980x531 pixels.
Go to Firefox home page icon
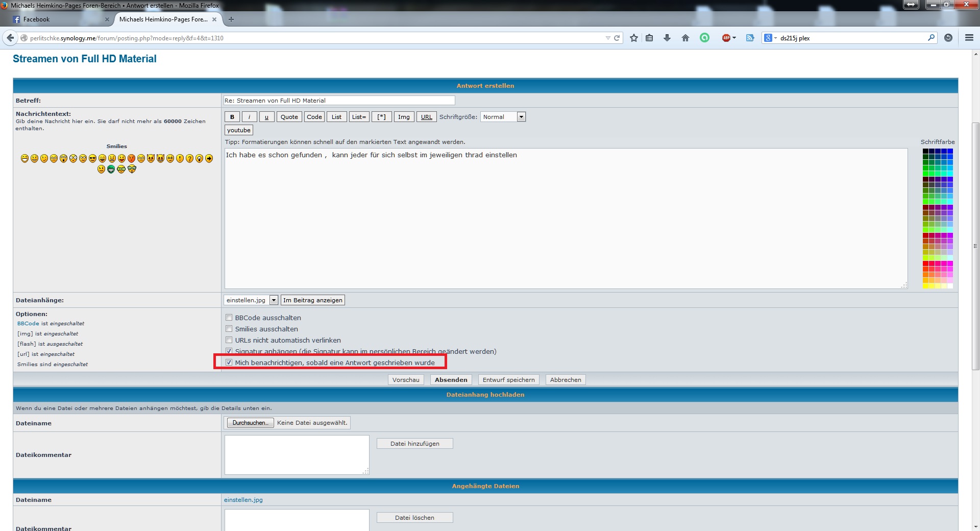(685, 38)
